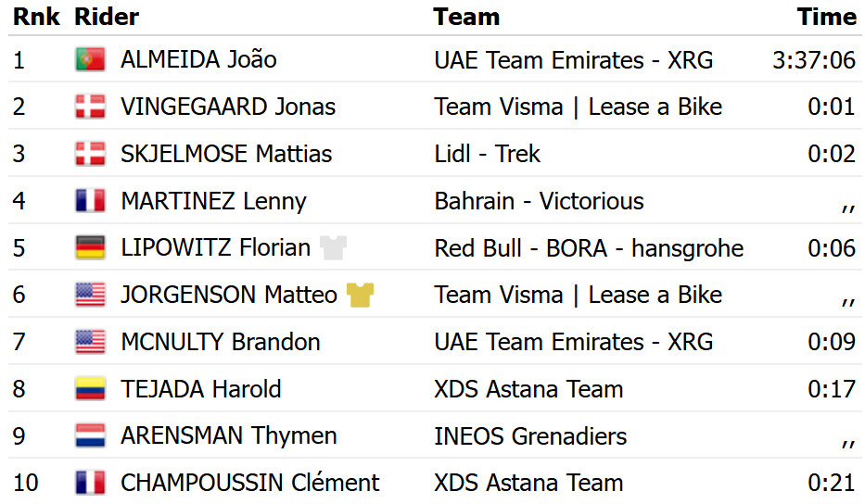Screen dimensions: 865x504
Task: Open Red Bull - BORA - hansgrohe team link
Action: (589, 248)
